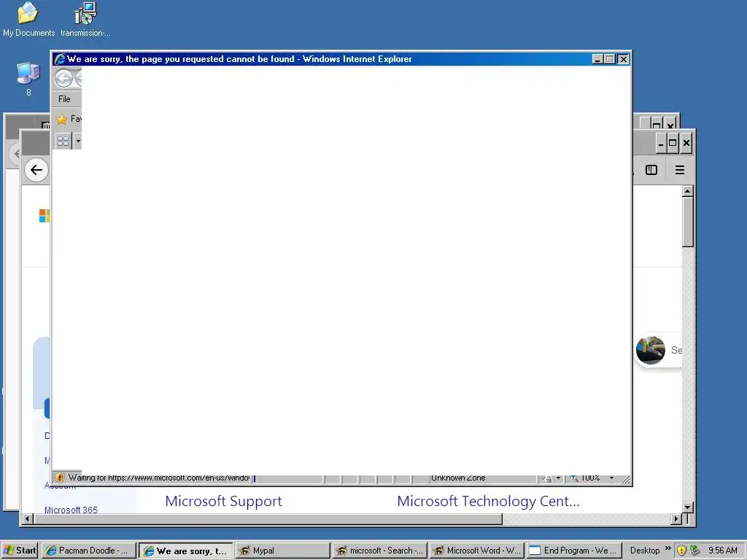Open the hamburger menu in the Mypal window

click(680, 170)
